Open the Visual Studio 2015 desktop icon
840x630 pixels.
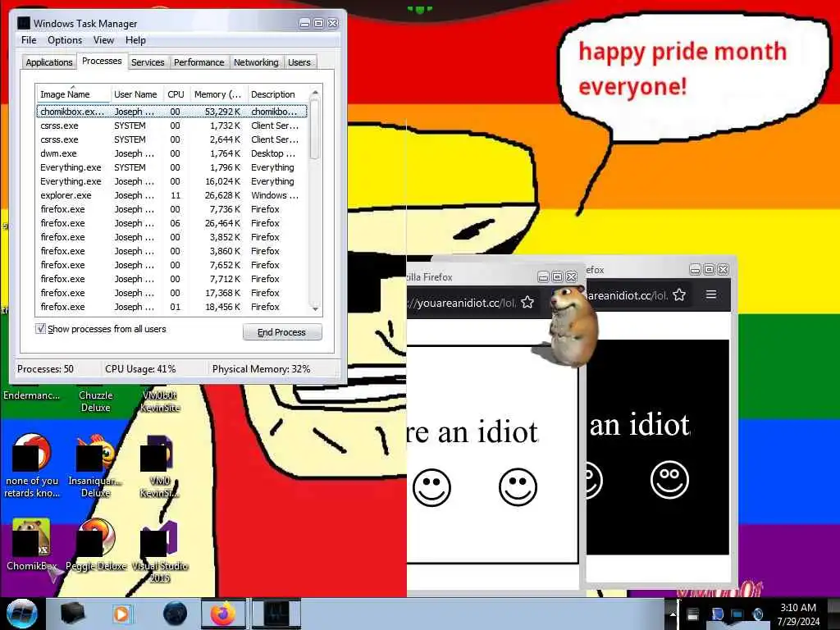point(160,550)
